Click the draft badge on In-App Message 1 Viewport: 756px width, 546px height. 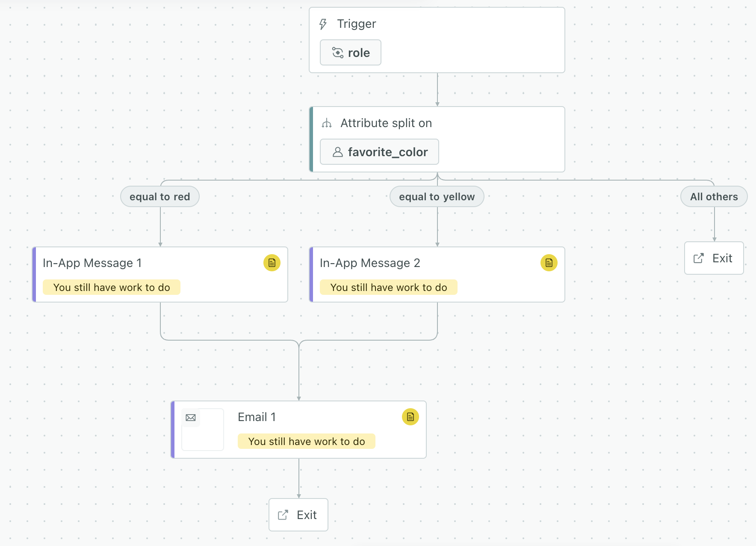272,263
